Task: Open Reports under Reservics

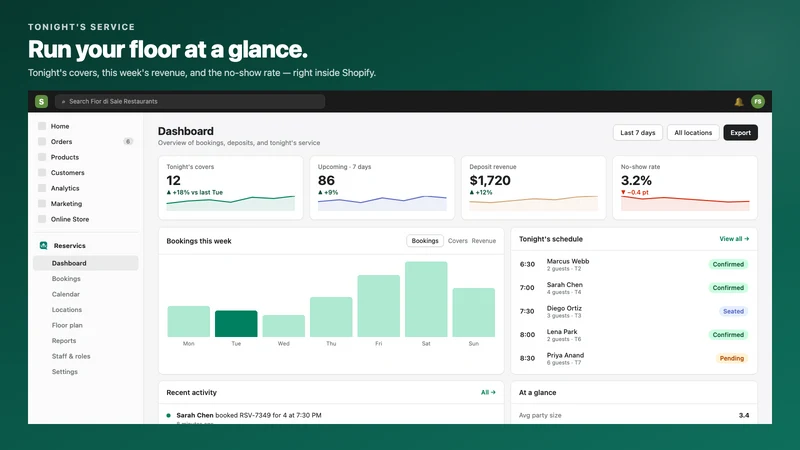Action: (x=64, y=341)
